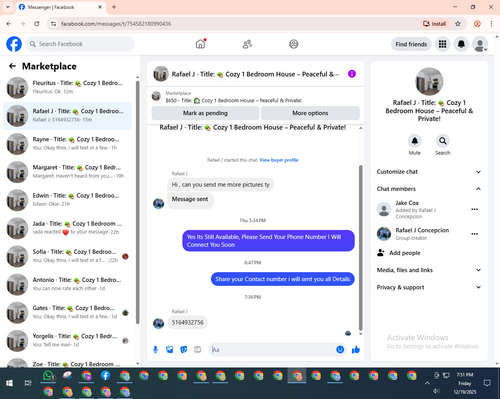The height and width of the screenshot is (399, 500).
Task: Search in conversation magnifier icon
Action: (443, 141)
